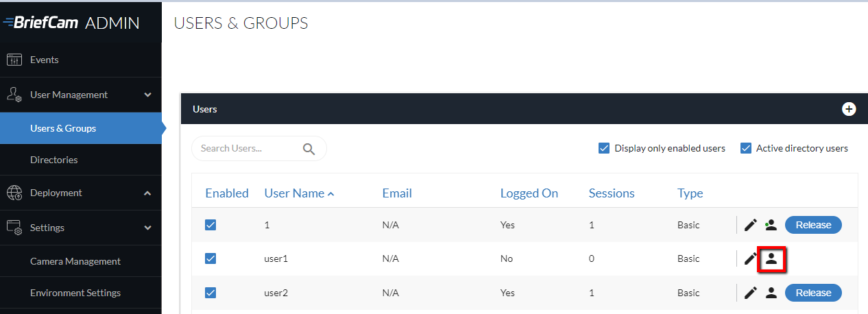
Task: Uncheck Enabled checkbox for user1
Action: tap(210, 258)
